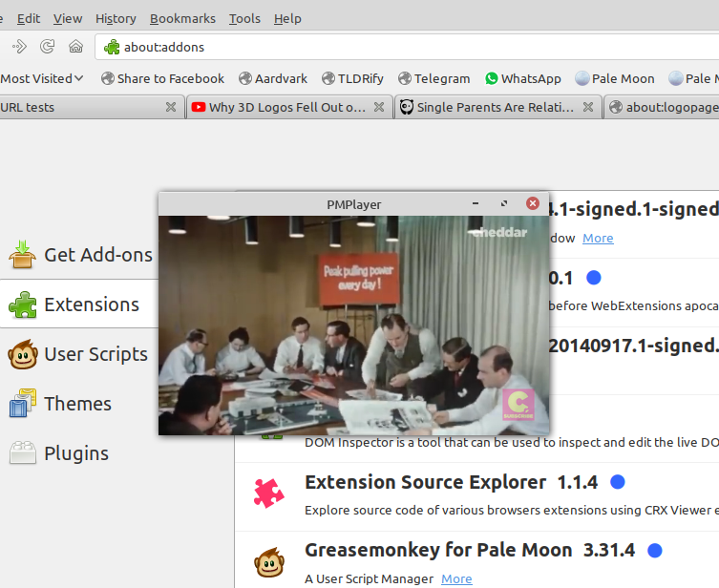
Task: Select the User Scripts category
Action: pos(79,354)
